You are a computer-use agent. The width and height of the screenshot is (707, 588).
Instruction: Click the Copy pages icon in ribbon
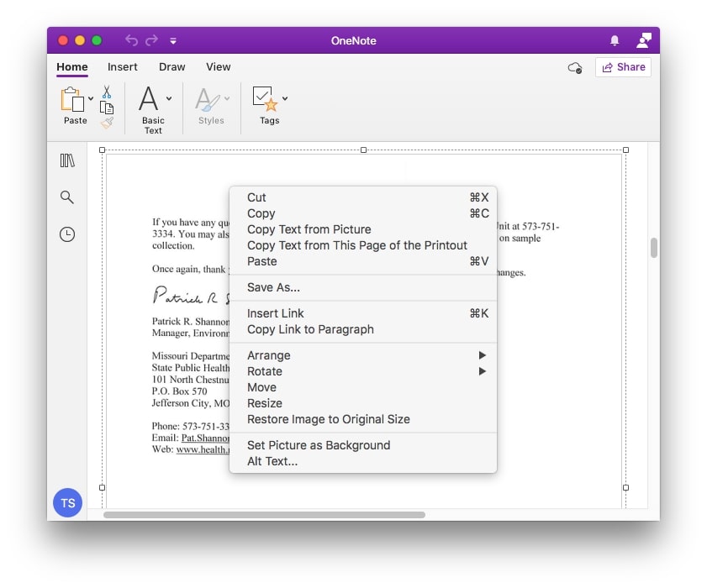click(x=107, y=108)
